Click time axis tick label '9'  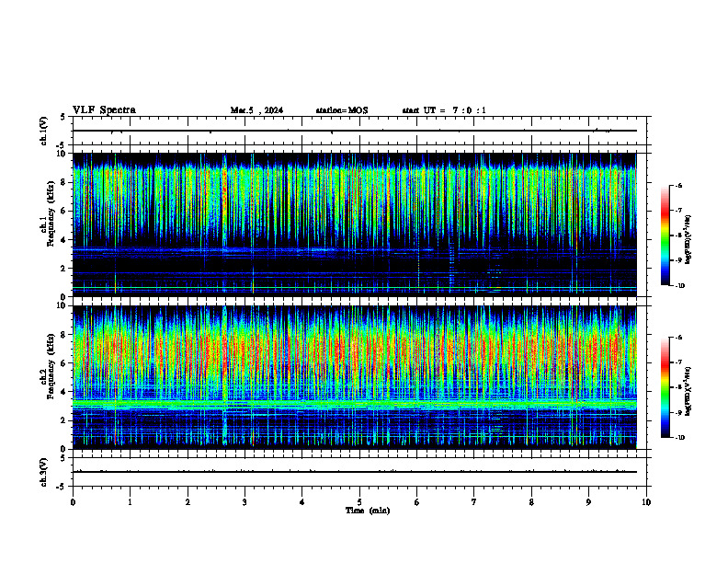click(x=588, y=502)
